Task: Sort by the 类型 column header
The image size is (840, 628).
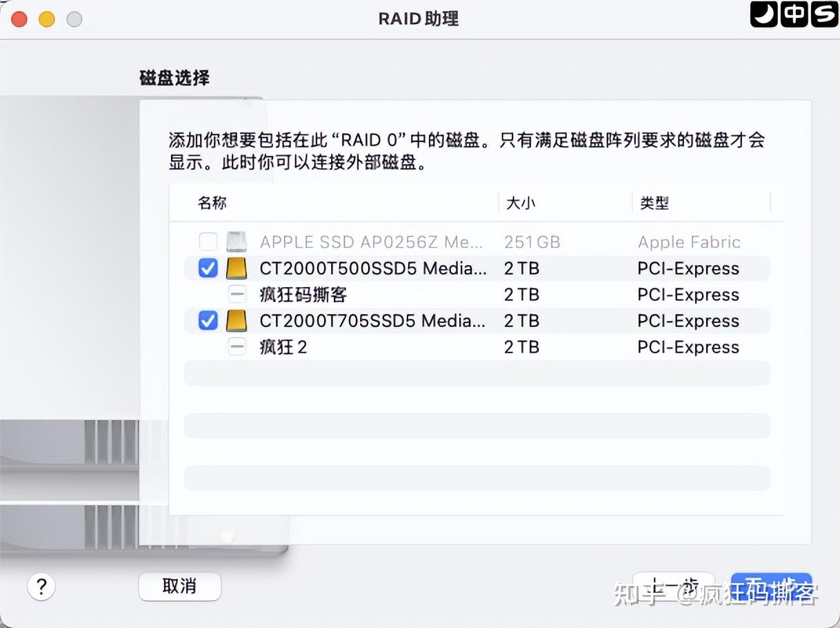Action: 654,203
